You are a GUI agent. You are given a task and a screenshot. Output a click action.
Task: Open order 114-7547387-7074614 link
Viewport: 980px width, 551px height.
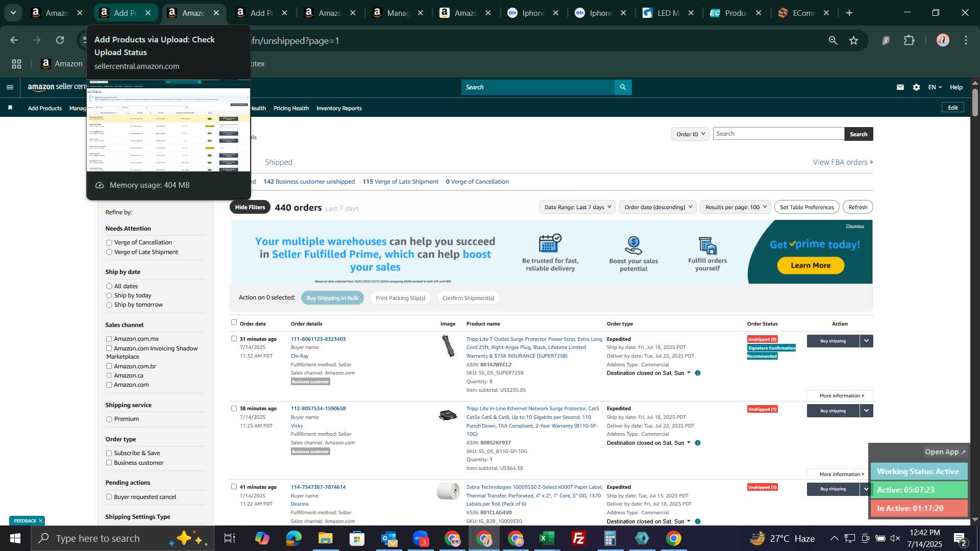pos(318,487)
